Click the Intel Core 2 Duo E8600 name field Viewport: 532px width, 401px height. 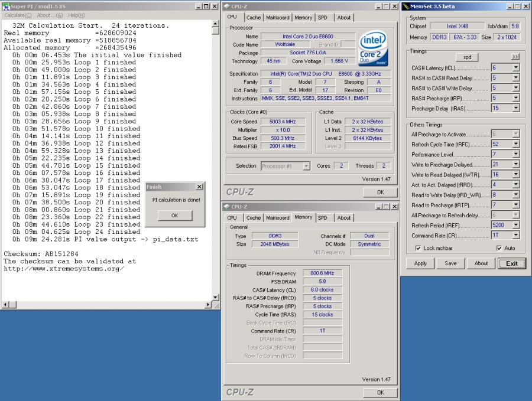click(308, 36)
